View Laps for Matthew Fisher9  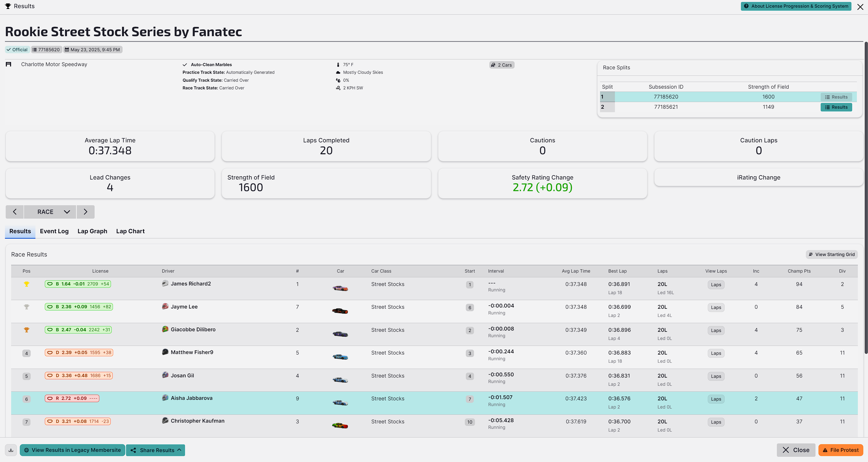pos(716,353)
